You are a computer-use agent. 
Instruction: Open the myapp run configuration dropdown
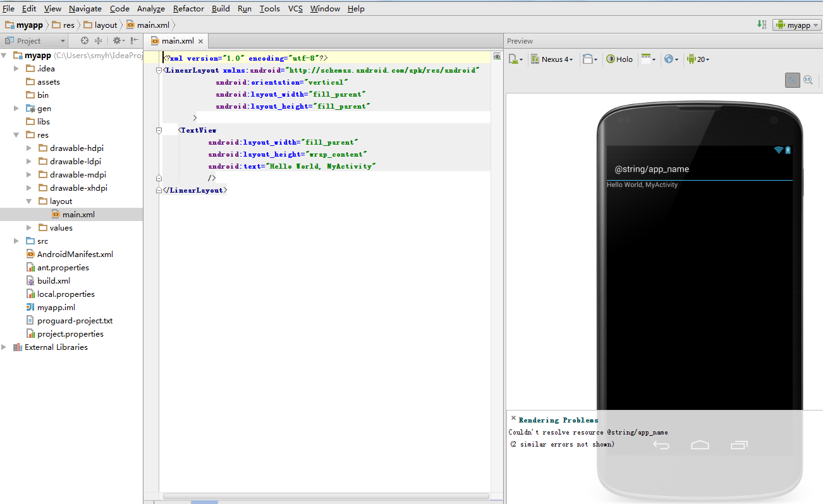[796, 25]
